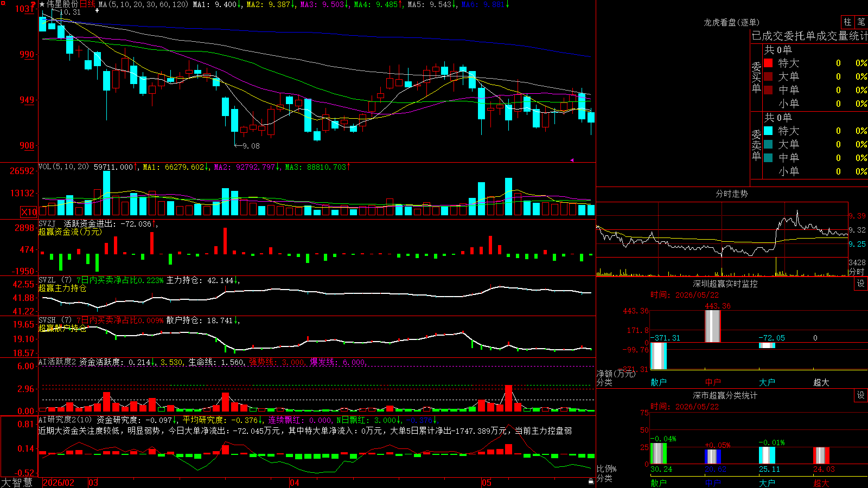This screenshot has height=488, width=868.
Task: Click the teal 中单 sell-order color square
Action: click(x=768, y=158)
